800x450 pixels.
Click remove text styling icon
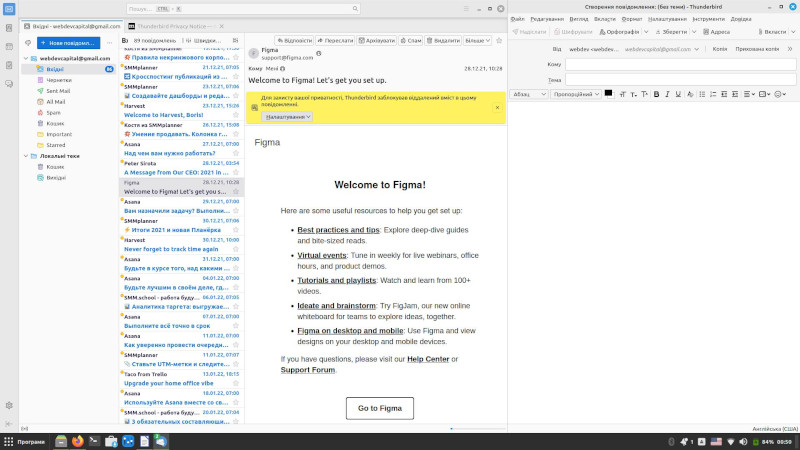point(690,94)
